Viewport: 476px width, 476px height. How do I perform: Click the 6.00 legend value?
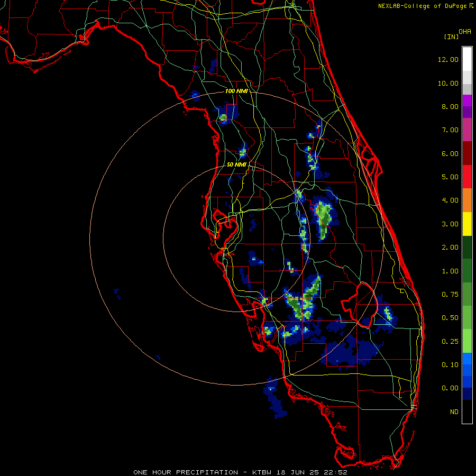[x=450, y=153]
